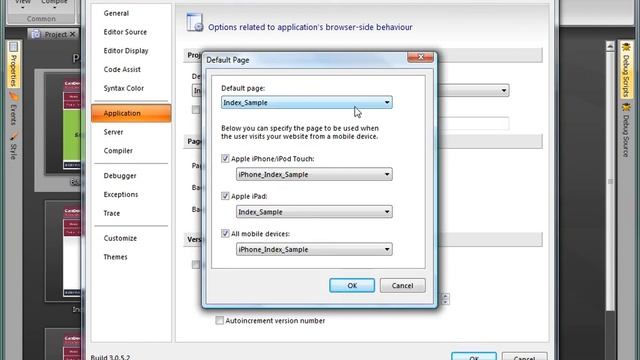This screenshot has width=640, height=360.
Task: Open the Editor Source options category
Action: 125,32
